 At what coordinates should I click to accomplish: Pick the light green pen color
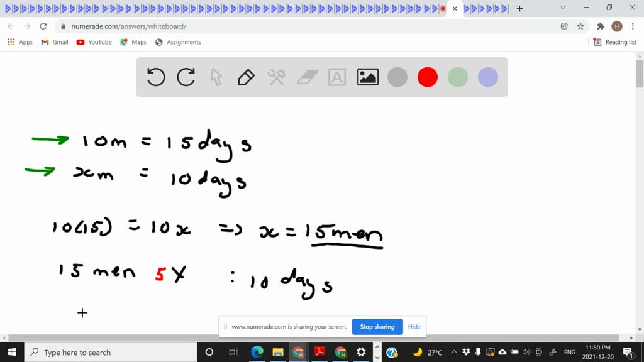tap(458, 77)
